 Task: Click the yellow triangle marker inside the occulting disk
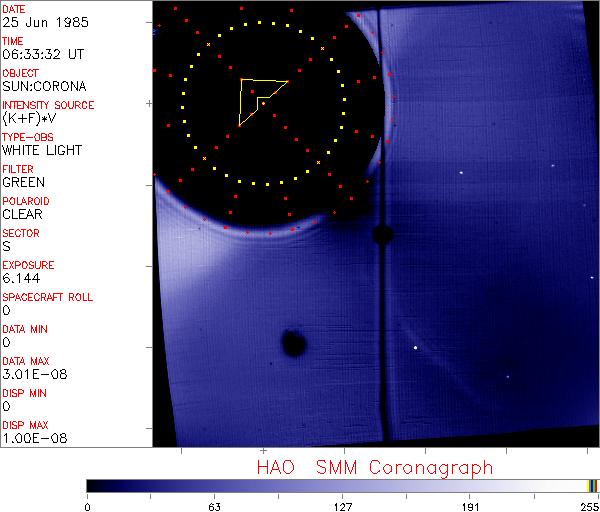pyautogui.click(x=259, y=98)
